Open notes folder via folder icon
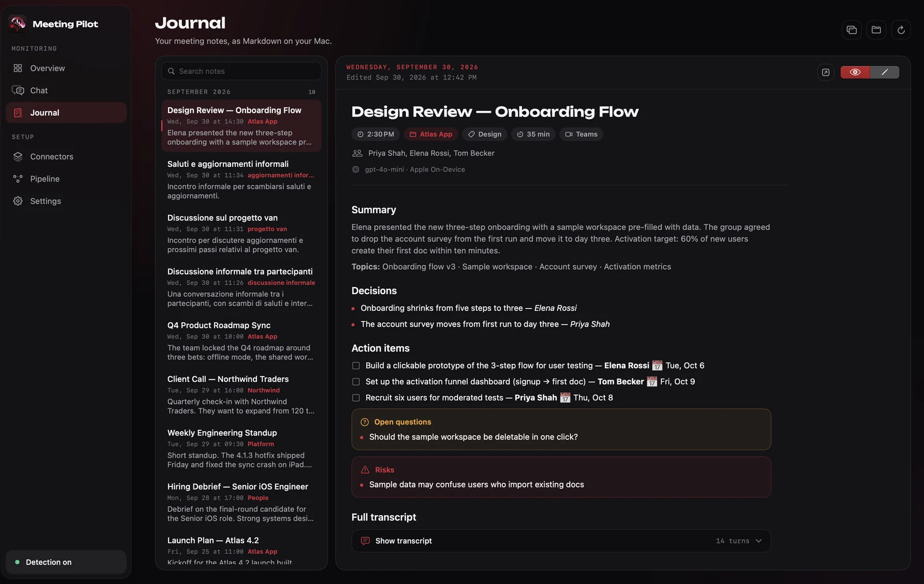 point(876,30)
